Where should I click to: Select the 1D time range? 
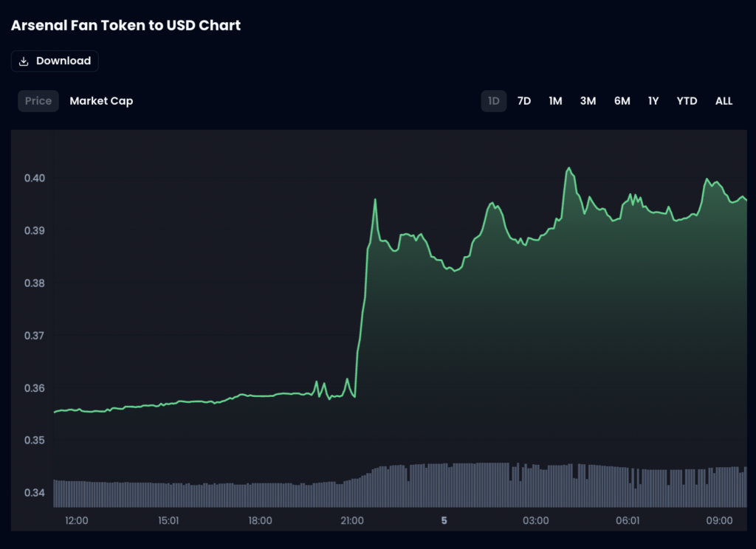(x=494, y=101)
